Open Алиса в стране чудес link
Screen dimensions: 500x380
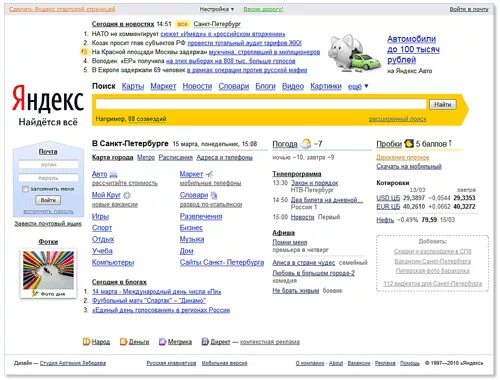tap(304, 263)
